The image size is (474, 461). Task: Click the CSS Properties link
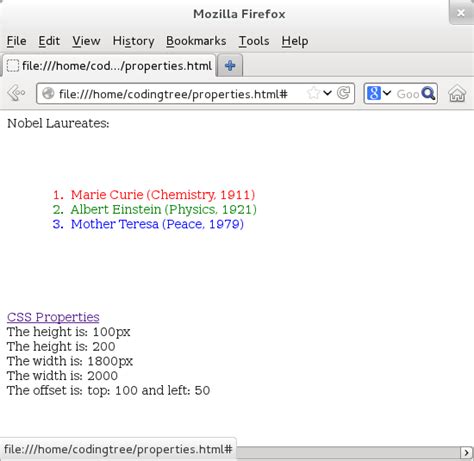[x=53, y=317]
